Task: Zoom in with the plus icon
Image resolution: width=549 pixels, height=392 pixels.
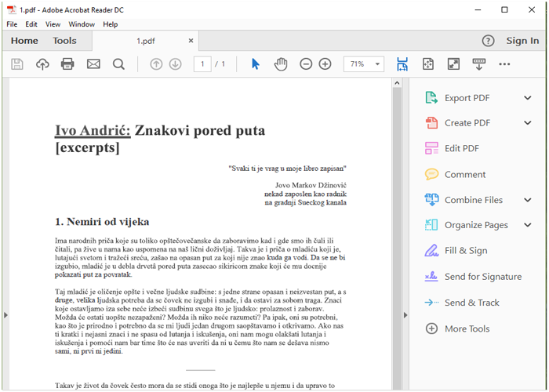Action: pyautogui.click(x=325, y=64)
